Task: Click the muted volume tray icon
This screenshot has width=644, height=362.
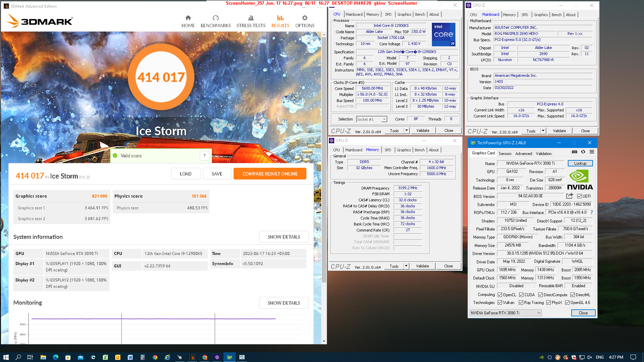Action: [x=590, y=357]
